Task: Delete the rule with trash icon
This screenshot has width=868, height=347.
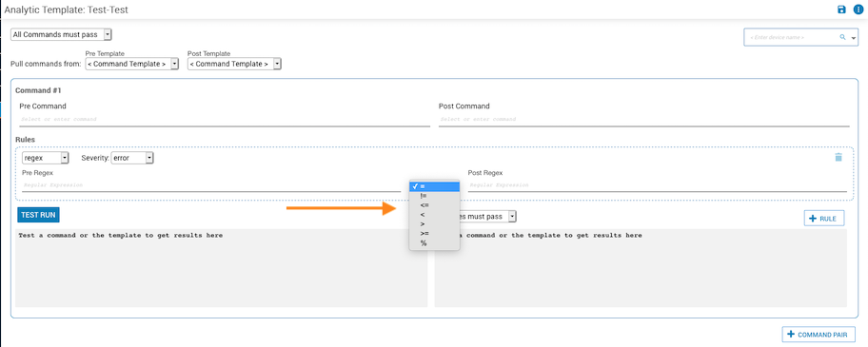Action: point(838,157)
